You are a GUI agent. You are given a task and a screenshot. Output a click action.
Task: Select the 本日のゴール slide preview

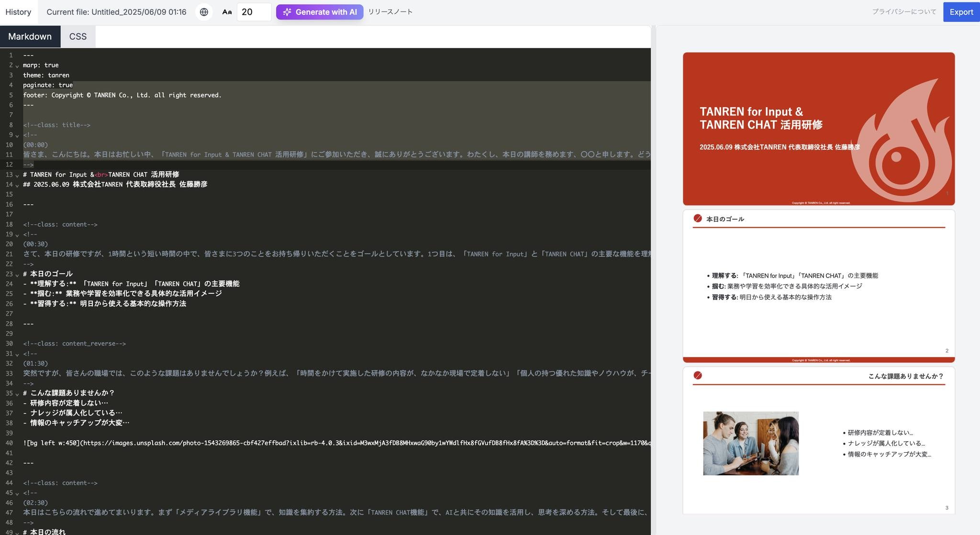coord(818,286)
